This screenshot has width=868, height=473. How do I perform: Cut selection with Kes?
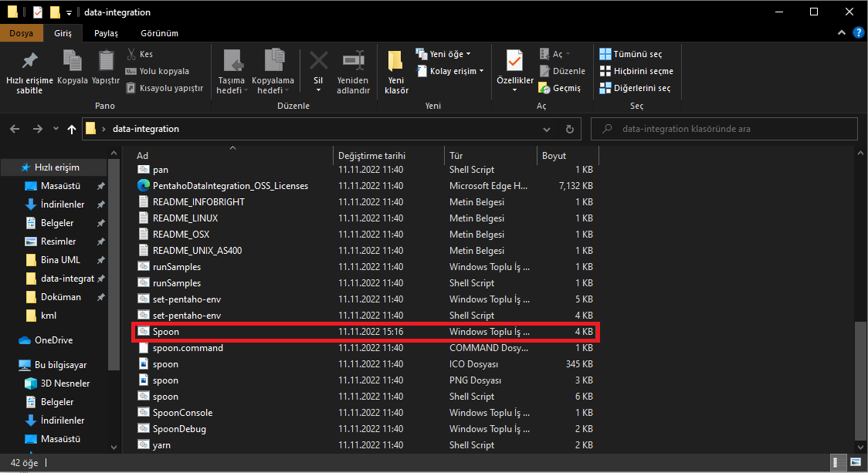[140, 54]
